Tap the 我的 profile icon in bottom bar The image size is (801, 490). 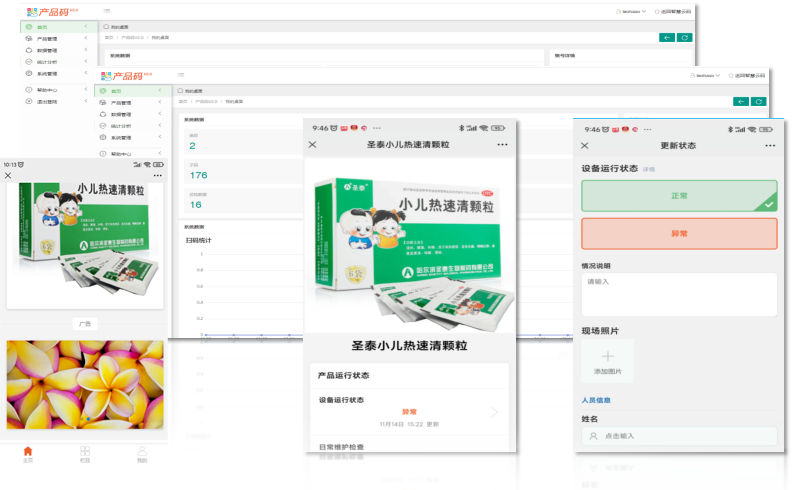point(142,453)
